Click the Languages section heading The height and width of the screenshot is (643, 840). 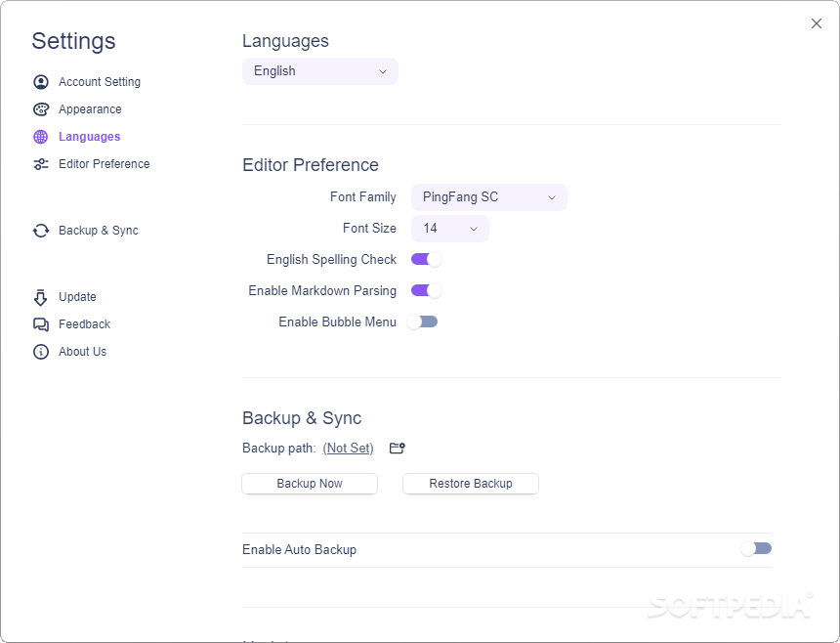[285, 41]
